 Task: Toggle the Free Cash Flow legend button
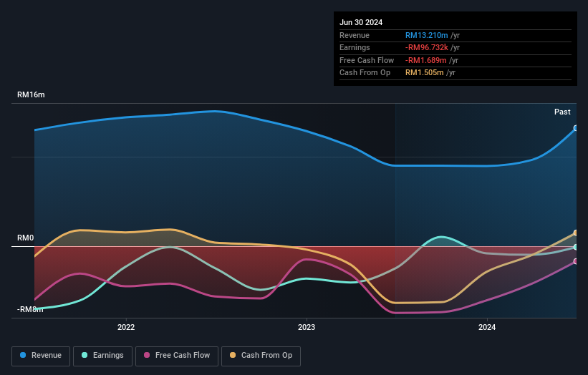point(177,356)
